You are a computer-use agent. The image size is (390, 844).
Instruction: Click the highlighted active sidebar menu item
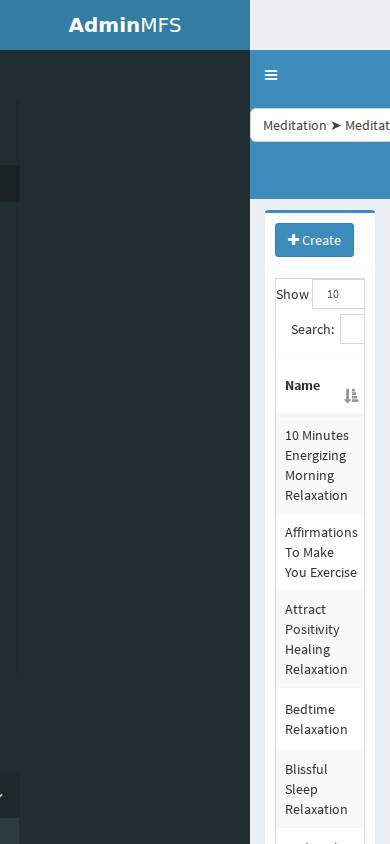pos(10,184)
